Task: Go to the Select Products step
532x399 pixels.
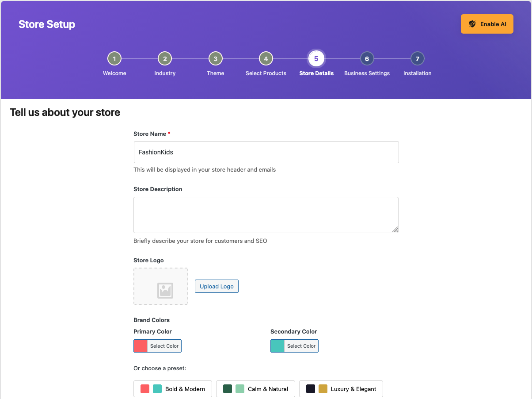Action: click(x=266, y=58)
